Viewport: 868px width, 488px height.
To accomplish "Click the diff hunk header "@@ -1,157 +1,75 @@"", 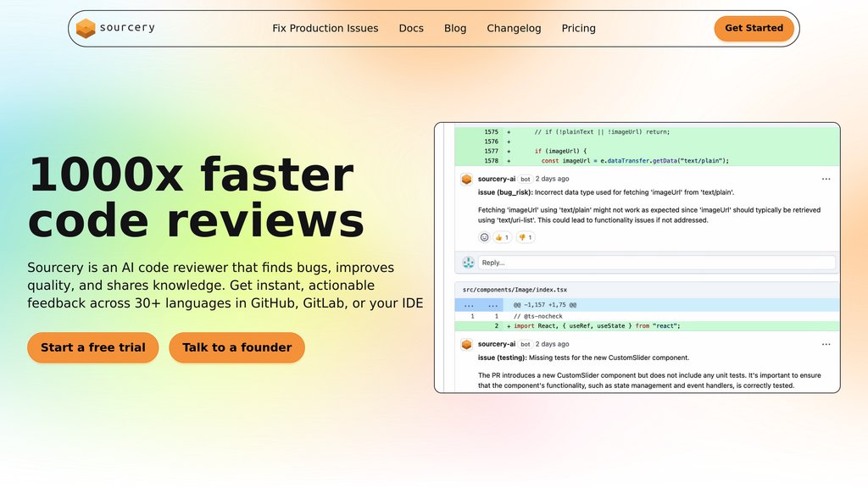I will pos(545,305).
